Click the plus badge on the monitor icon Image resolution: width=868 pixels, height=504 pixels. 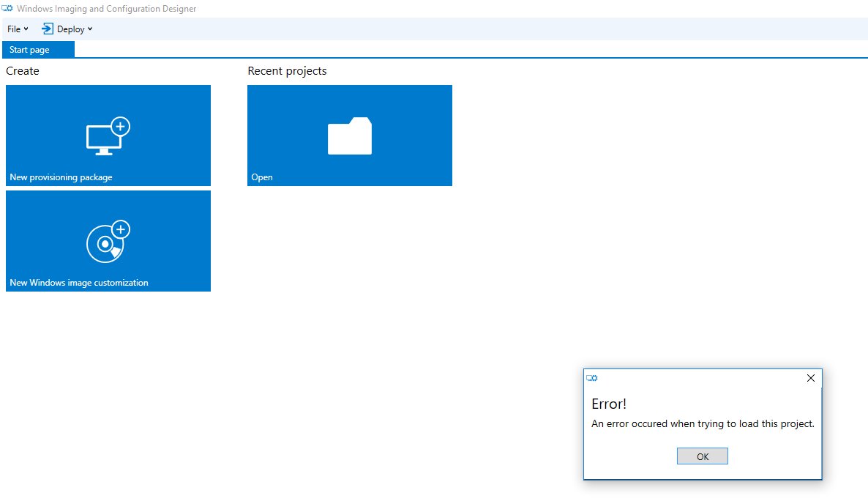[120, 126]
